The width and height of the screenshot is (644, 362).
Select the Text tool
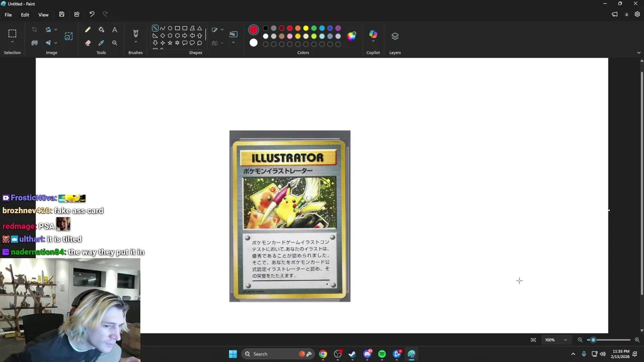click(x=115, y=30)
